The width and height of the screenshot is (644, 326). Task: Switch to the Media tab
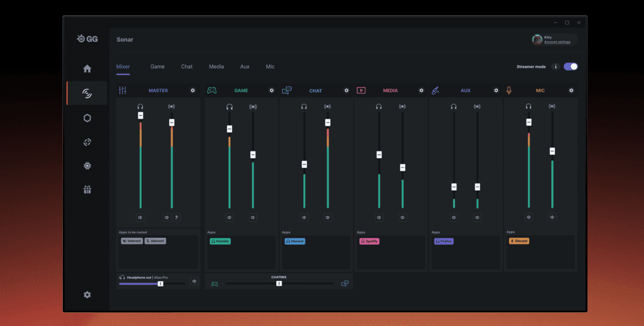pos(216,67)
